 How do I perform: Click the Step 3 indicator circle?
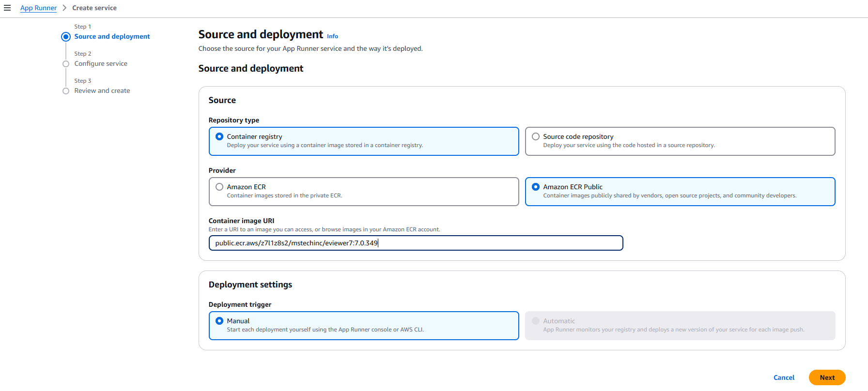pos(66,91)
